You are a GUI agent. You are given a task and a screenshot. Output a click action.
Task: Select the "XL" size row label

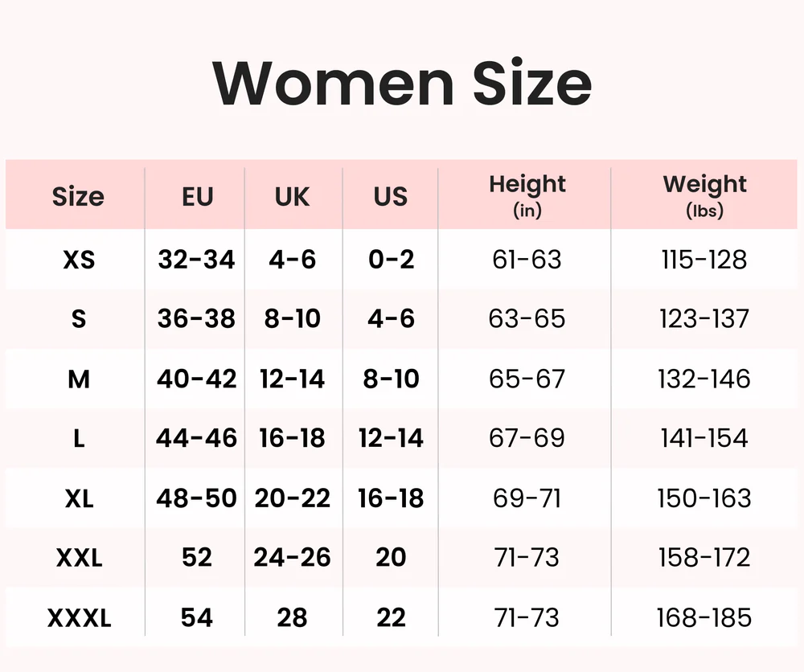point(79,498)
